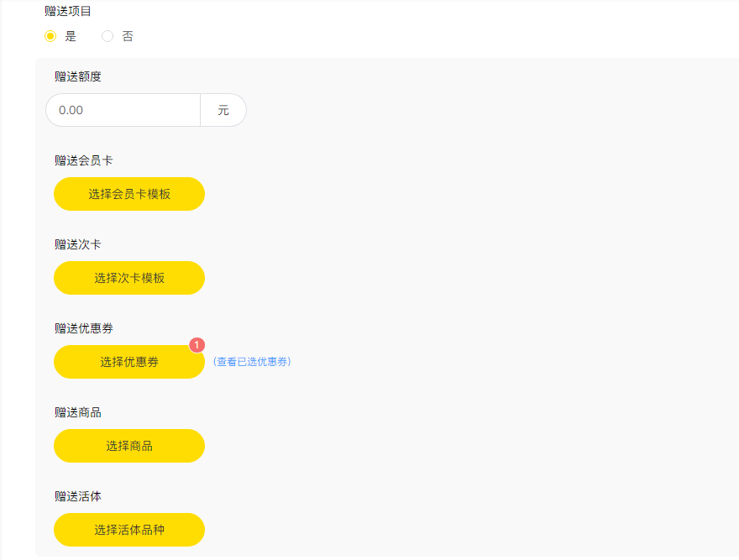Click the 赠送优惠券 label
This screenshot has width=739, height=560.
pyautogui.click(x=84, y=328)
